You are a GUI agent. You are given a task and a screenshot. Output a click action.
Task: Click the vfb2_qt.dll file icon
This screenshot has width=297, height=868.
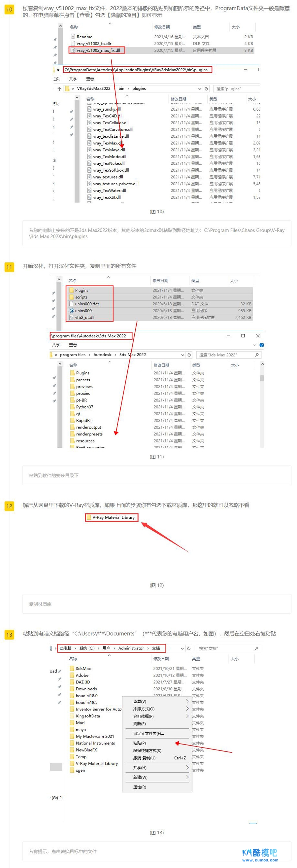coord(71,317)
